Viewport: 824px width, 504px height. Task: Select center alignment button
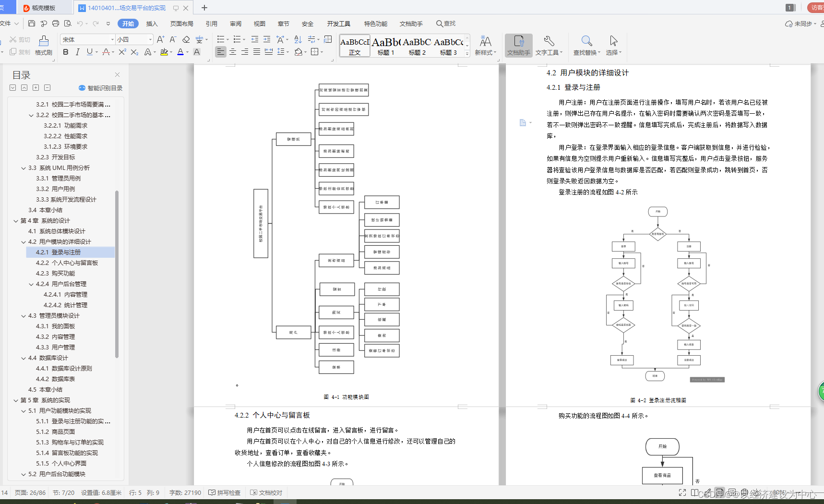tap(233, 52)
